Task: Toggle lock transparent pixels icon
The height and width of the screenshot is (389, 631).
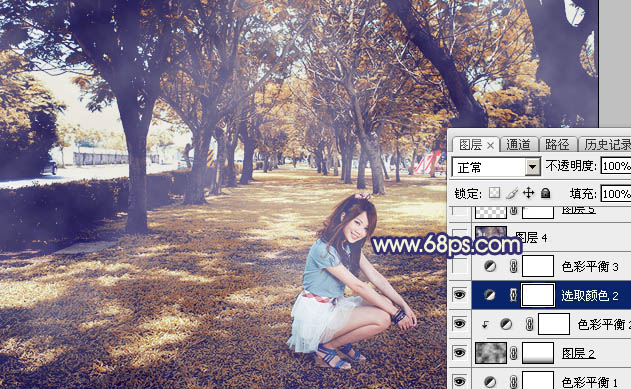Action: (495, 193)
